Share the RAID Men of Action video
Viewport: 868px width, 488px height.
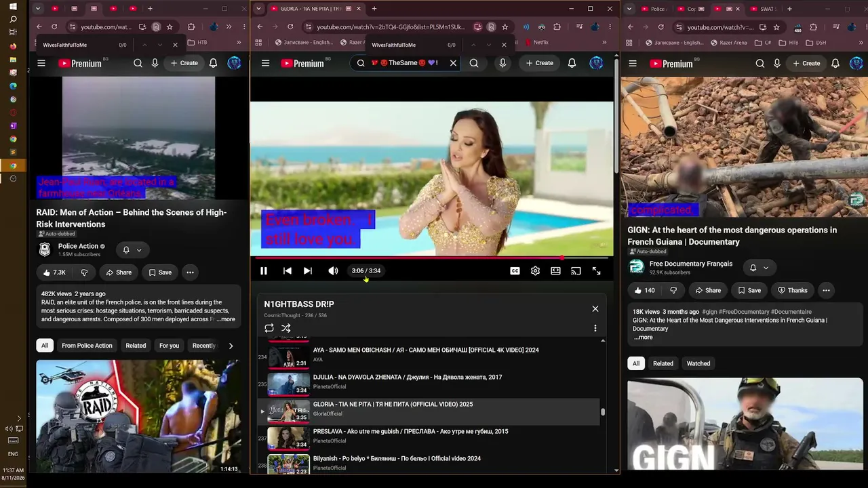[118, 272]
